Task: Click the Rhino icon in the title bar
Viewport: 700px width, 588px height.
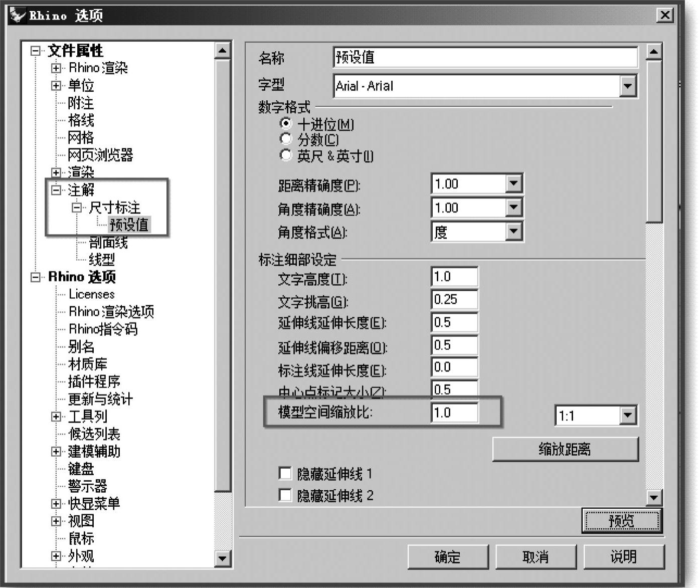Action: tap(18, 15)
